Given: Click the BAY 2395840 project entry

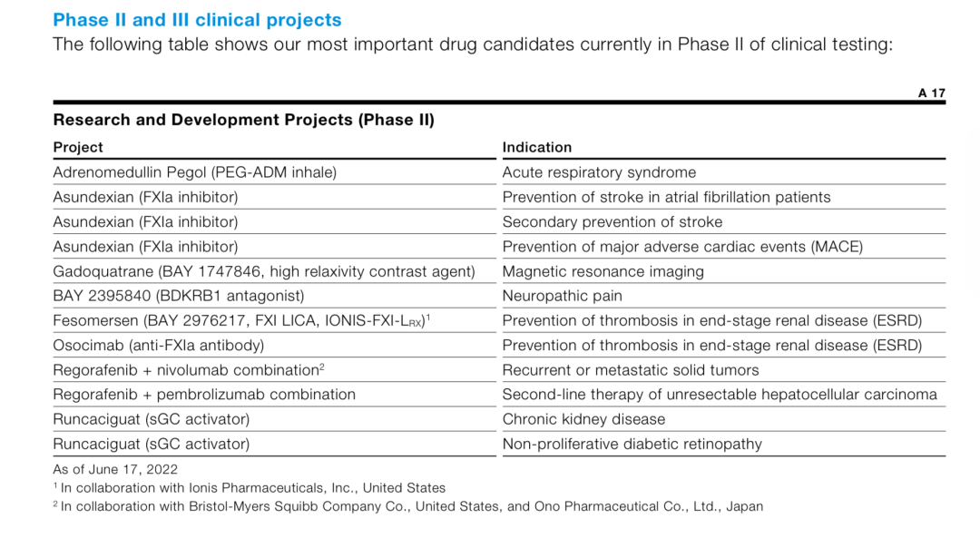Looking at the screenshot, I should point(179,296).
